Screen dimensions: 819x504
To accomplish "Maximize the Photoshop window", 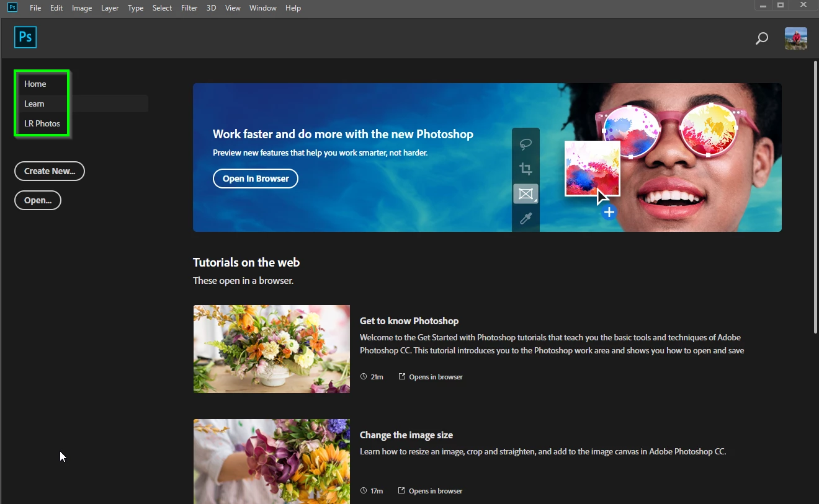I will click(x=781, y=5).
